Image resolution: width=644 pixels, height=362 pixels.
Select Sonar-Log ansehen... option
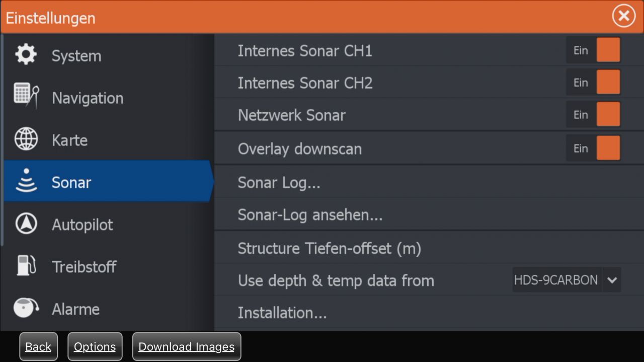pos(310,215)
